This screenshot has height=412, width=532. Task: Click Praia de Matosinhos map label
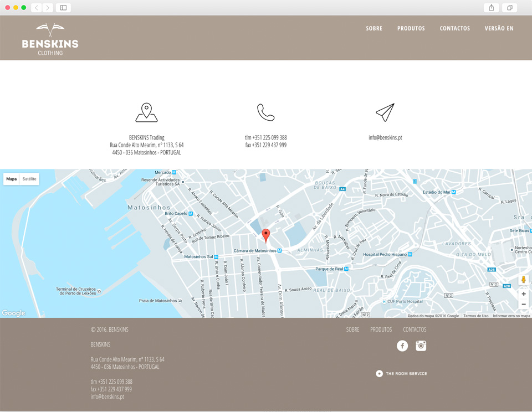pos(160,301)
